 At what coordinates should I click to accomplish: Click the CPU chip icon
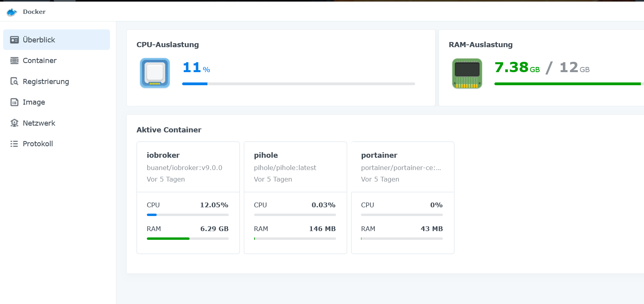[x=155, y=73]
